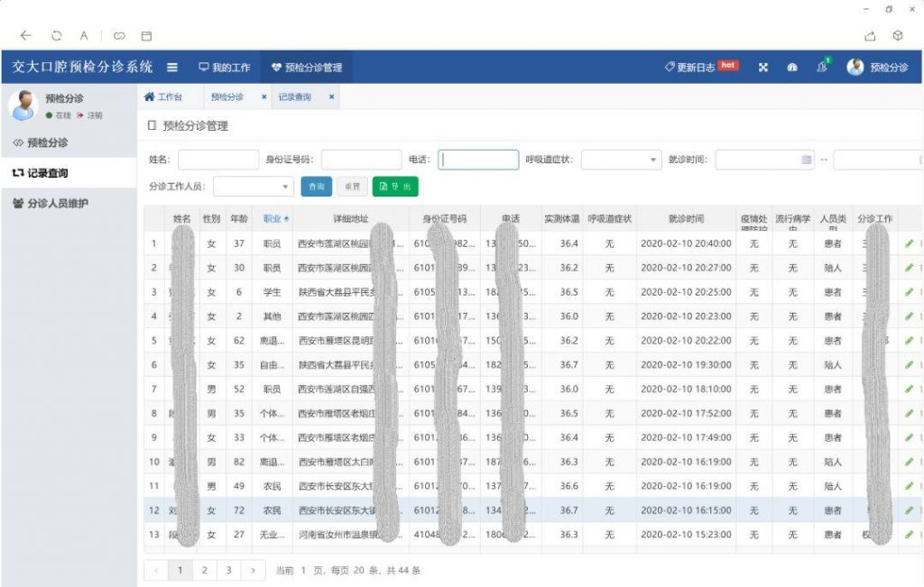Click the browser refresh icon
Viewport: 924px width, 587px height.
tap(56, 36)
